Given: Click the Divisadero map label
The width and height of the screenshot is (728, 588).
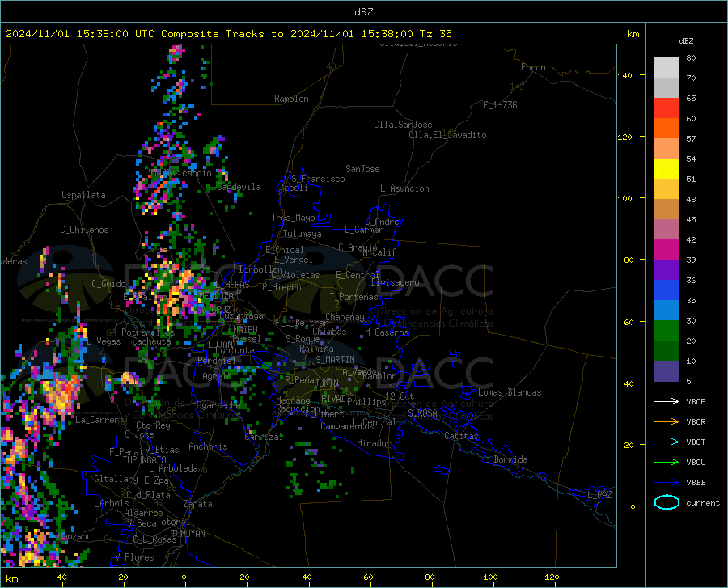Looking at the screenshot, I should pyautogui.click(x=395, y=282).
